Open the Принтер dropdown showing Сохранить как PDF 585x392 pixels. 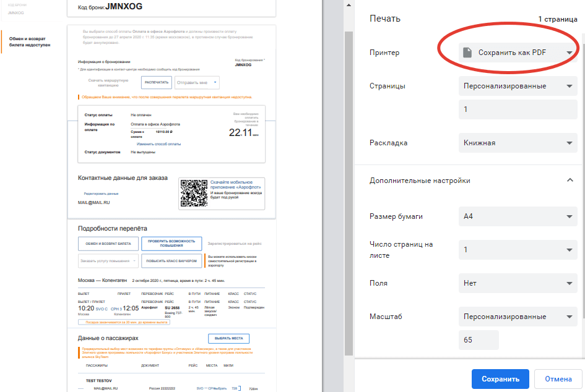(x=518, y=53)
